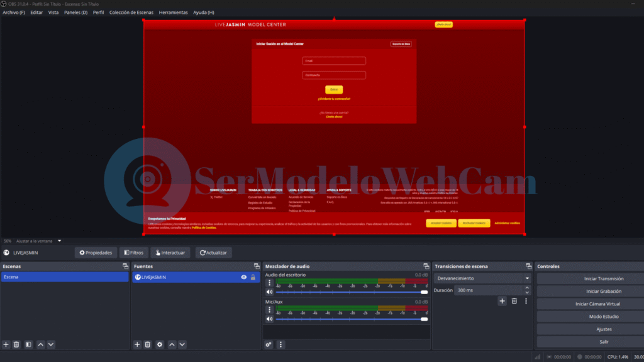
Task: Undock the Transiciones de escena panel
Action: pyautogui.click(x=528, y=266)
